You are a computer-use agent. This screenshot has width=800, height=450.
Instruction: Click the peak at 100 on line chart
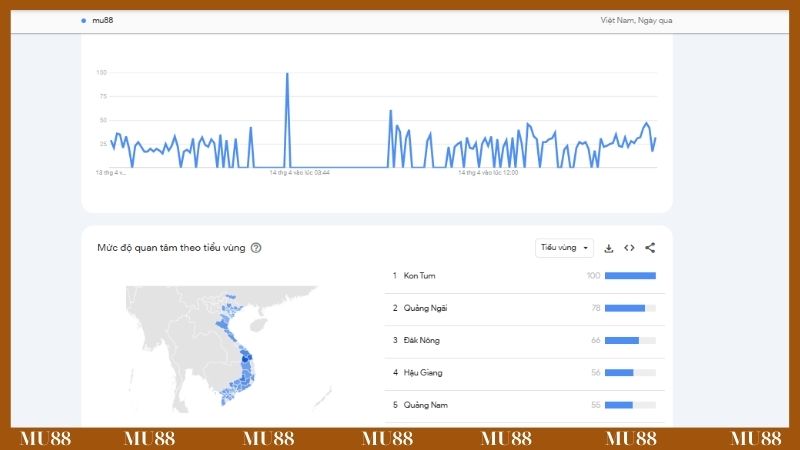287,73
